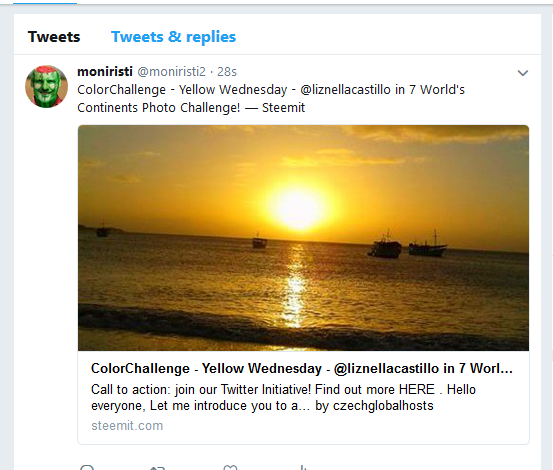Click the @liznellacastillo mention in the tweet text
553x470 pixels.
[346, 90]
